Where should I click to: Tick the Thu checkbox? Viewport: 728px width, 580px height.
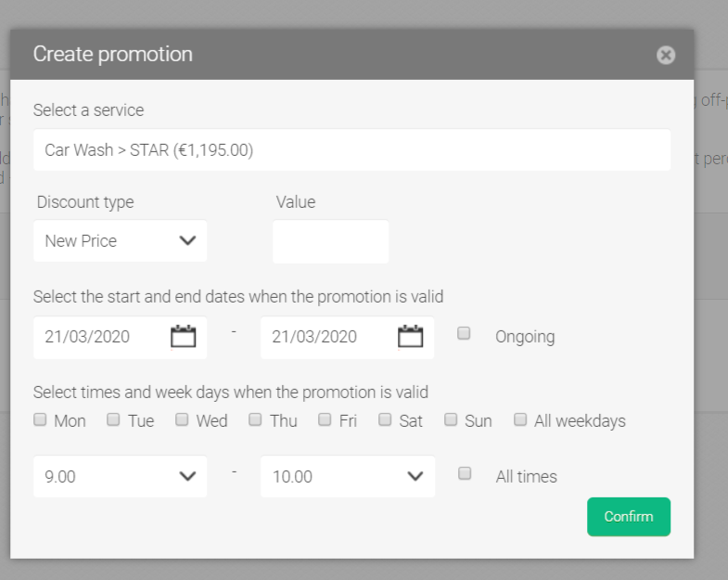pyautogui.click(x=255, y=419)
